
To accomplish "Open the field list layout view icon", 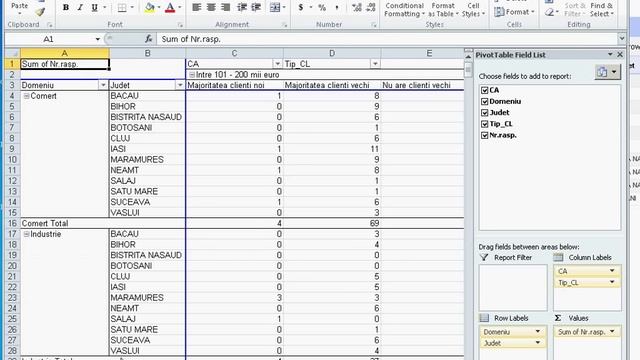I will coord(602,72).
